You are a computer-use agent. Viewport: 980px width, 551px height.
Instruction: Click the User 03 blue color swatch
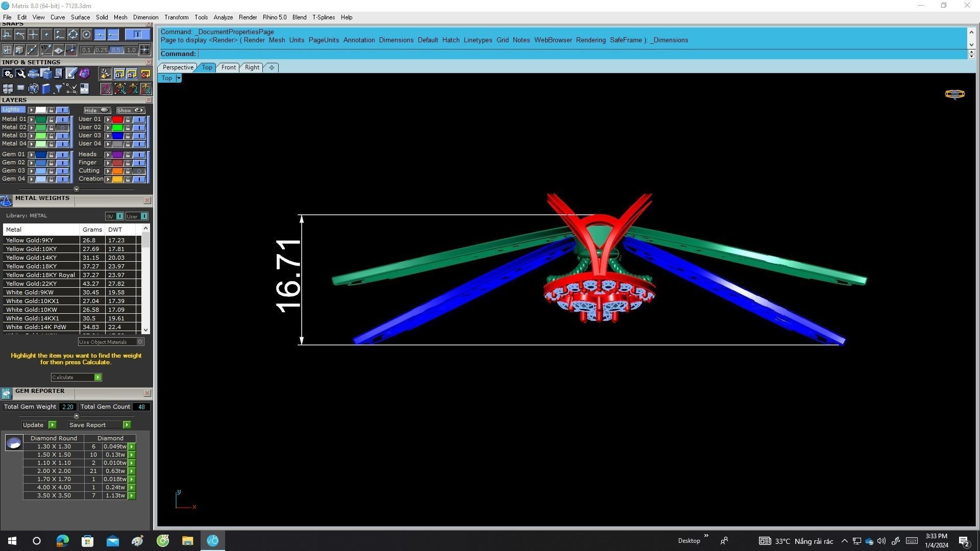click(117, 136)
